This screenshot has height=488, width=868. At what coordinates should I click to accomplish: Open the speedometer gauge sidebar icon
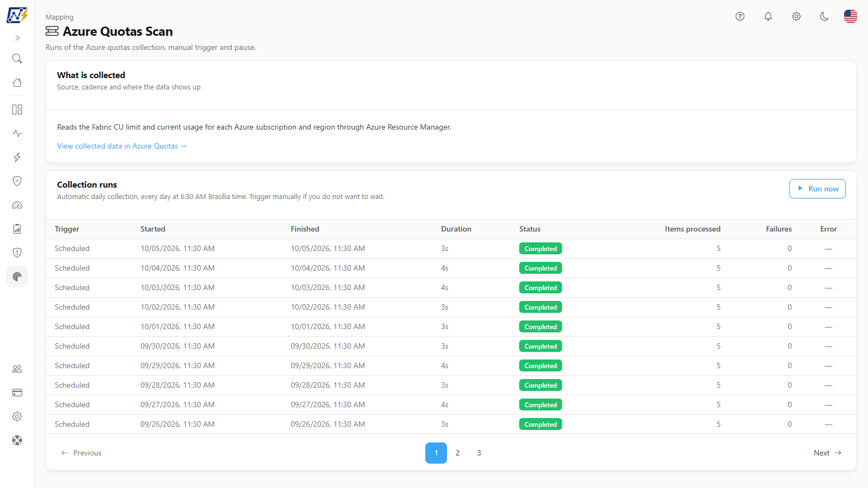coord(17,205)
